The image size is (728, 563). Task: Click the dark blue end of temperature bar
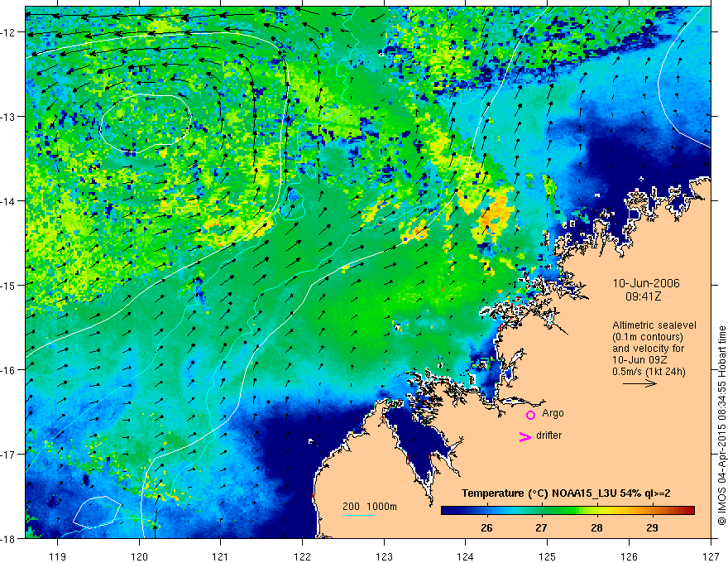tap(447, 511)
